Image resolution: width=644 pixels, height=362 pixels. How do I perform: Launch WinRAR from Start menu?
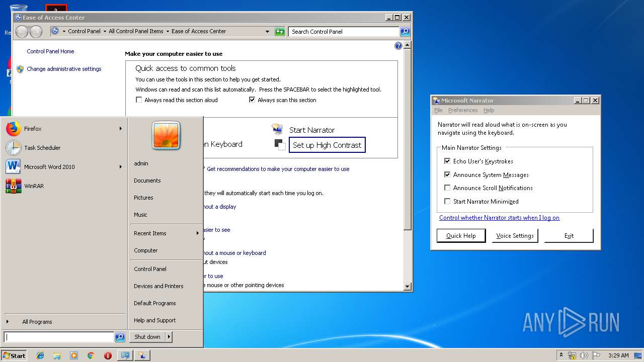click(x=63, y=186)
